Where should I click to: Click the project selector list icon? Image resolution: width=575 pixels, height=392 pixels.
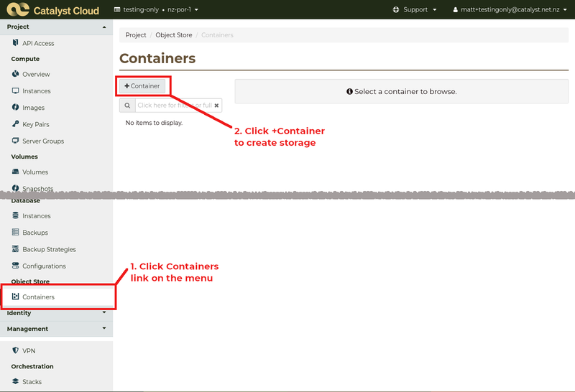pos(117,9)
